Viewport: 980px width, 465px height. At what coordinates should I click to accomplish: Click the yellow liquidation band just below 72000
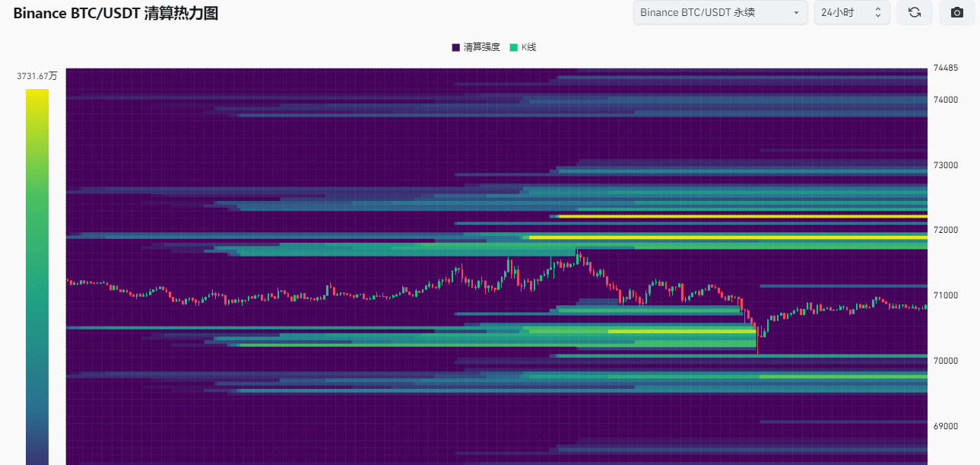726,237
